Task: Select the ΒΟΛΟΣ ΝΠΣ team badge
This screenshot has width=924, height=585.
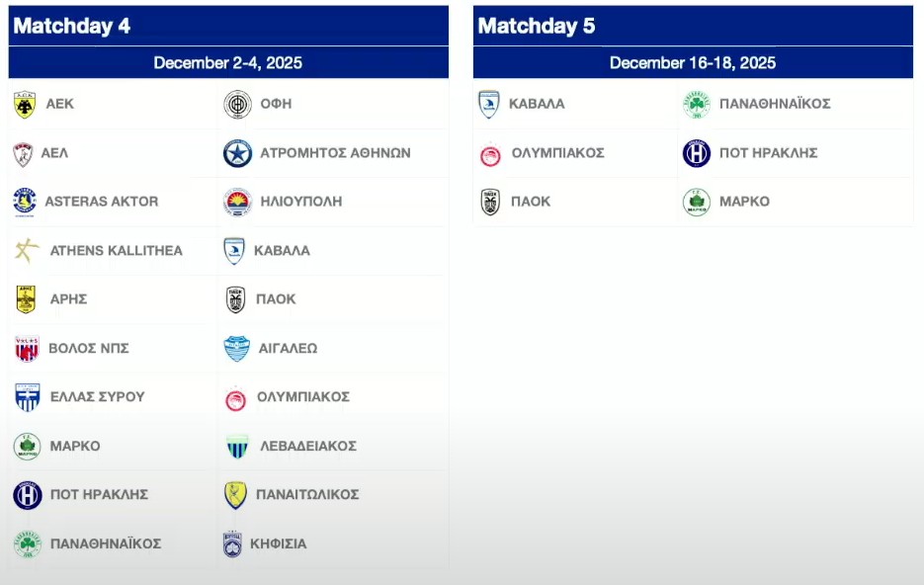Action: tap(27, 349)
